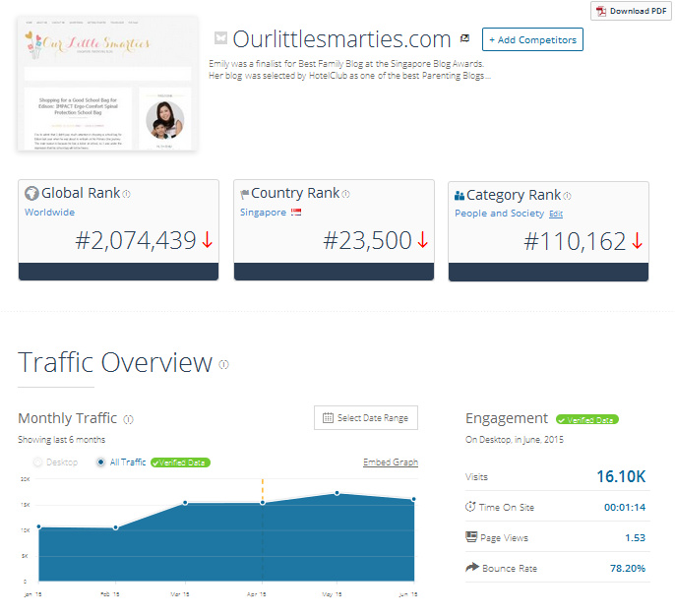This screenshot has height=616, width=675.
Task: Click the site description about Emily
Action: (349, 70)
